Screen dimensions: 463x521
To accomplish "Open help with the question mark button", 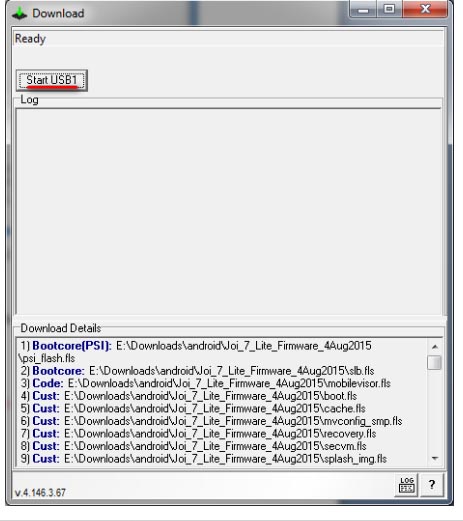I will [432, 485].
